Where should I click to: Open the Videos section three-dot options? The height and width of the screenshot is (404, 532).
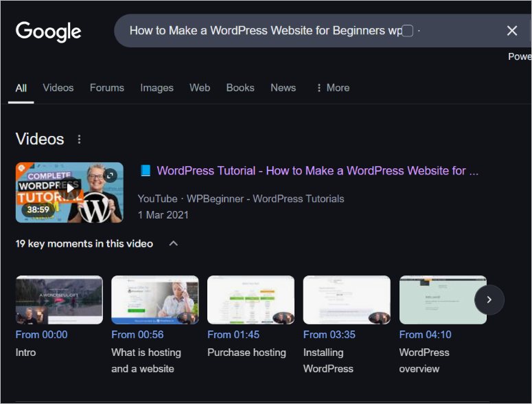coord(79,139)
